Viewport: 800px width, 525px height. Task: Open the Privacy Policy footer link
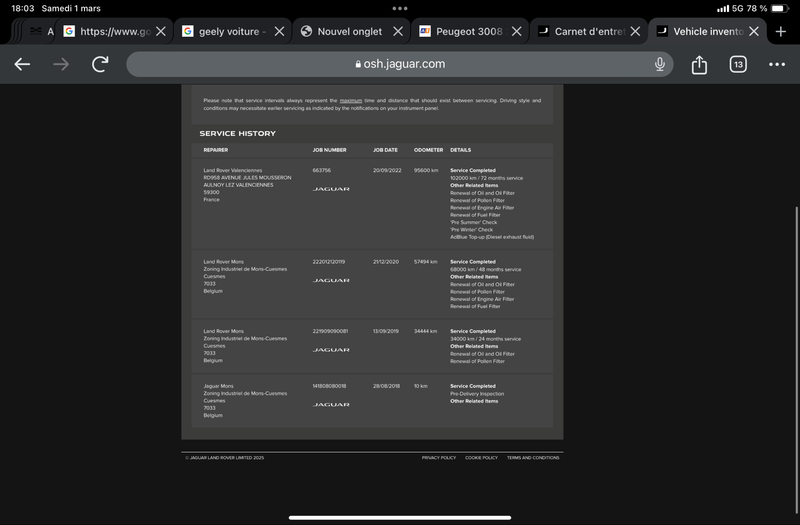tap(439, 458)
